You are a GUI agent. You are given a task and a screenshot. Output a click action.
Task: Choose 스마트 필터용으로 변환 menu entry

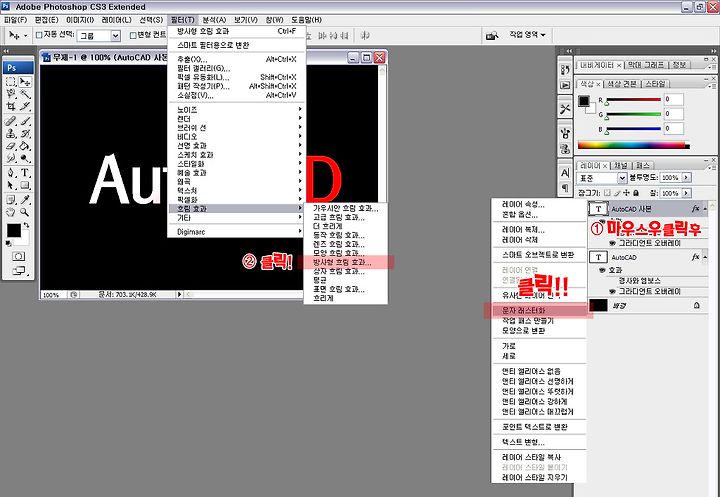(x=213, y=45)
